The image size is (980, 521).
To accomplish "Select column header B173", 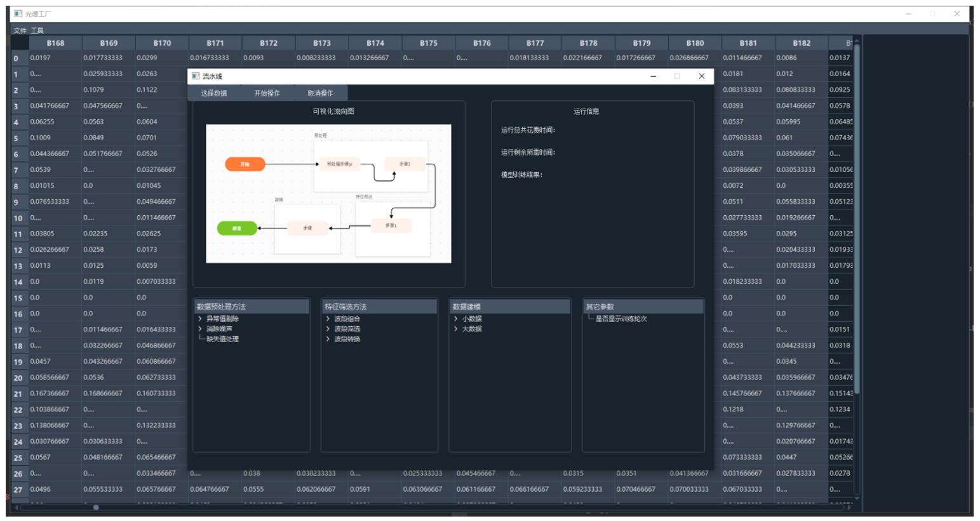I will (322, 43).
